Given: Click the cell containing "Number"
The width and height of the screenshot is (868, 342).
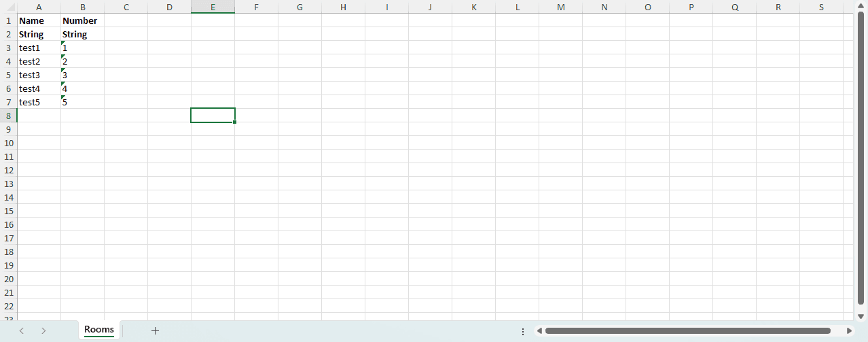Looking at the screenshot, I should pos(82,20).
